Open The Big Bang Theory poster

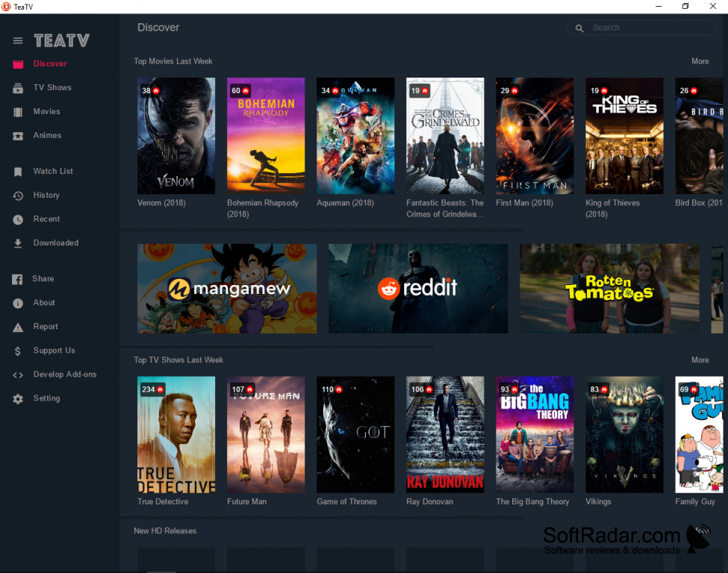535,434
